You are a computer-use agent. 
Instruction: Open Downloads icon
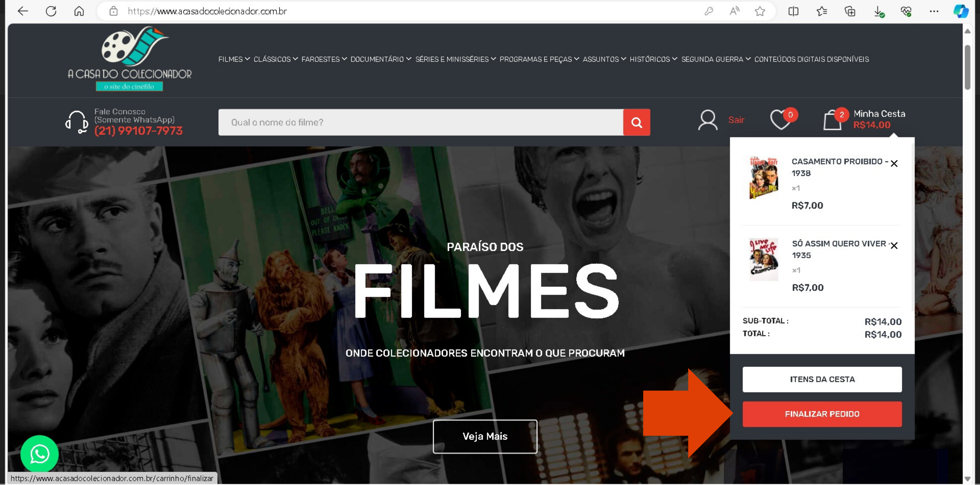point(879,11)
